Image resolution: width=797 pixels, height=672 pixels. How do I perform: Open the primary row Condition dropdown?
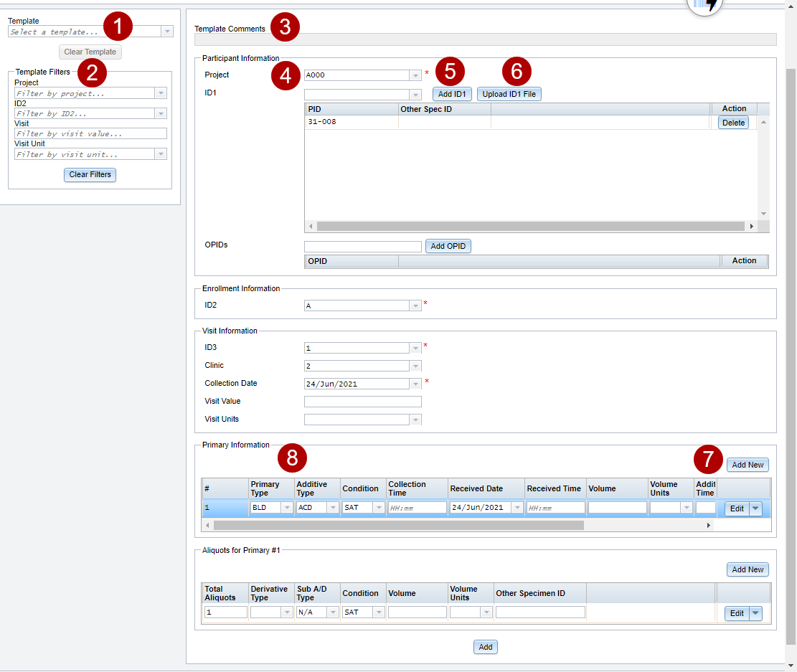click(x=379, y=507)
